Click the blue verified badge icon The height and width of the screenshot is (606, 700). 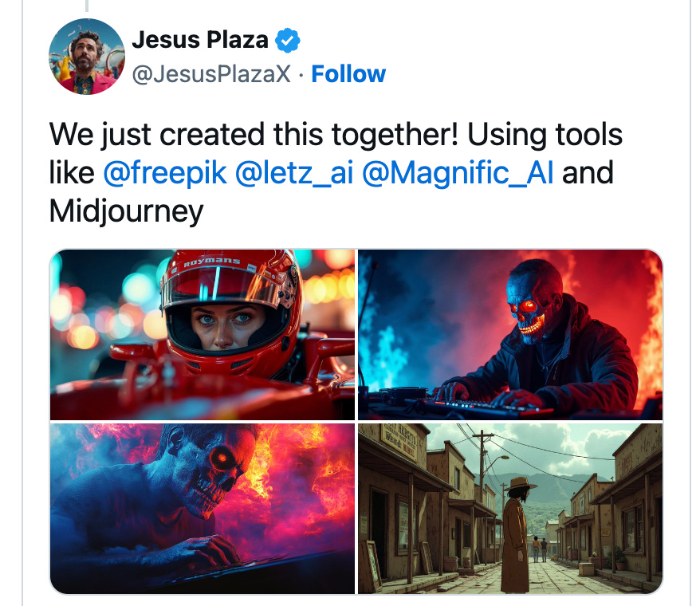288,41
